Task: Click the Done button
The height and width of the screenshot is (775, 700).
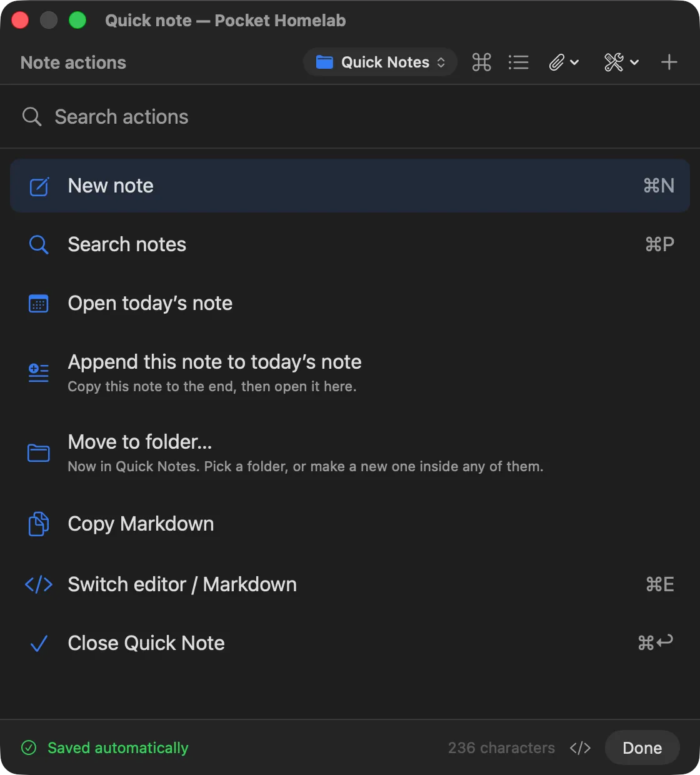Action: coord(642,747)
